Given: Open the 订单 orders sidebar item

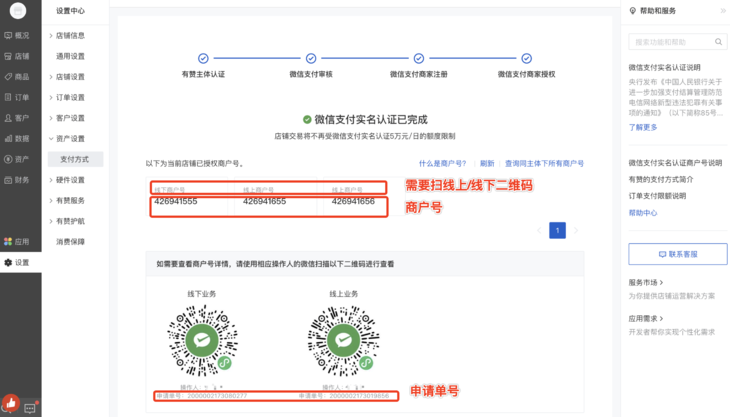Looking at the screenshot, I should pyautogui.click(x=17, y=97).
